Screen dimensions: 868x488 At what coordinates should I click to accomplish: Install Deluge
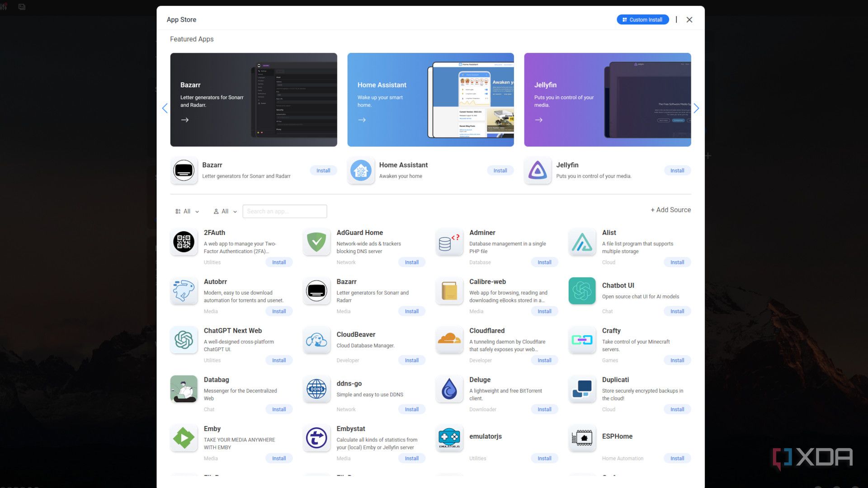coord(544,409)
